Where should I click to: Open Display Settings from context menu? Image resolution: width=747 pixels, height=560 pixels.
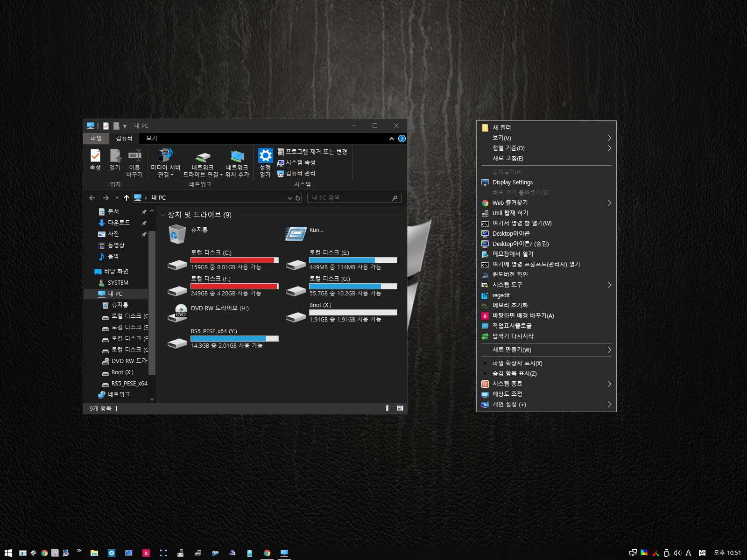tap(546, 182)
